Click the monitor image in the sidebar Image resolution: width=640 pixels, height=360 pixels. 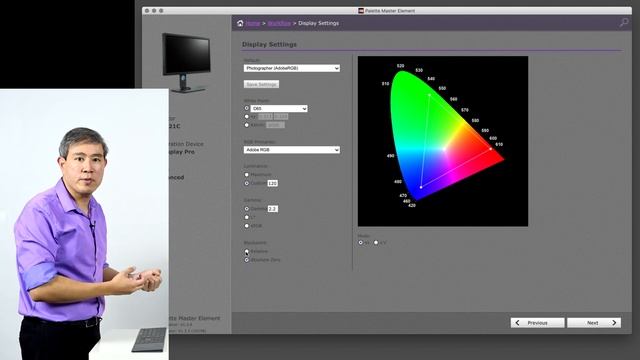point(186,62)
